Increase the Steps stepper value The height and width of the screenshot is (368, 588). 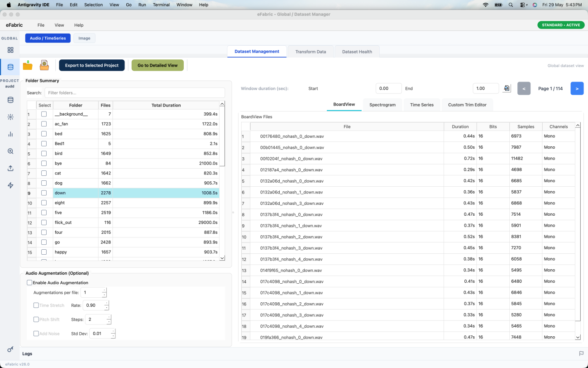[109, 317]
